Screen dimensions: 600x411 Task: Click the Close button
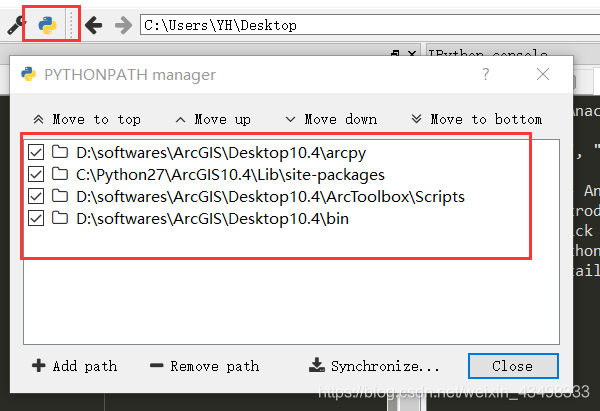click(x=513, y=366)
